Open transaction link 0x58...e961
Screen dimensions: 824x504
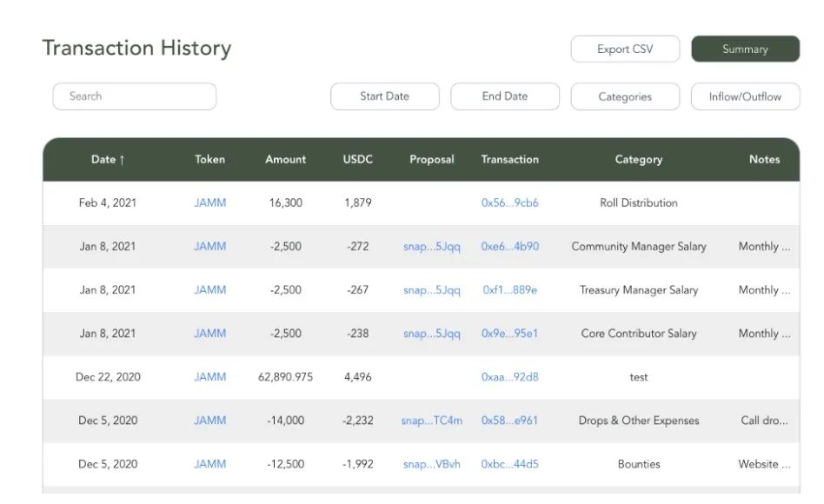pyautogui.click(x=509, y=421)
